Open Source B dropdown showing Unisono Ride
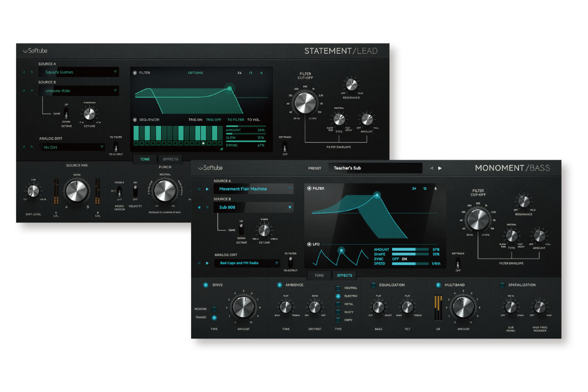 click(x=79, y=91)
